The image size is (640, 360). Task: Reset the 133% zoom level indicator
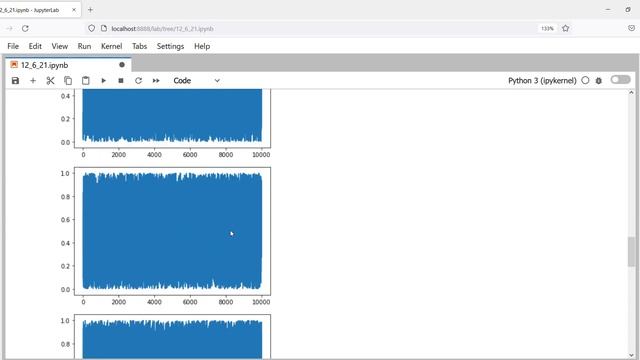click(x=547, y=29)
